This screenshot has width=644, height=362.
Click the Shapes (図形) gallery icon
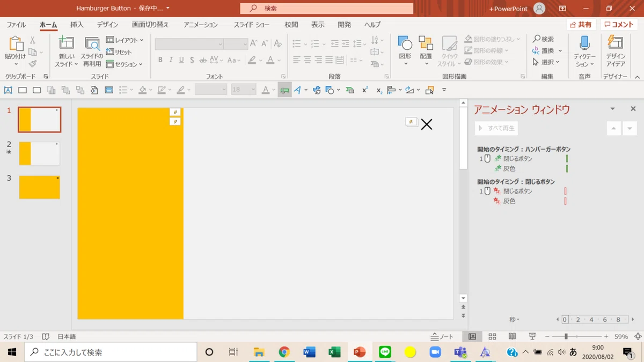point(405,43)
